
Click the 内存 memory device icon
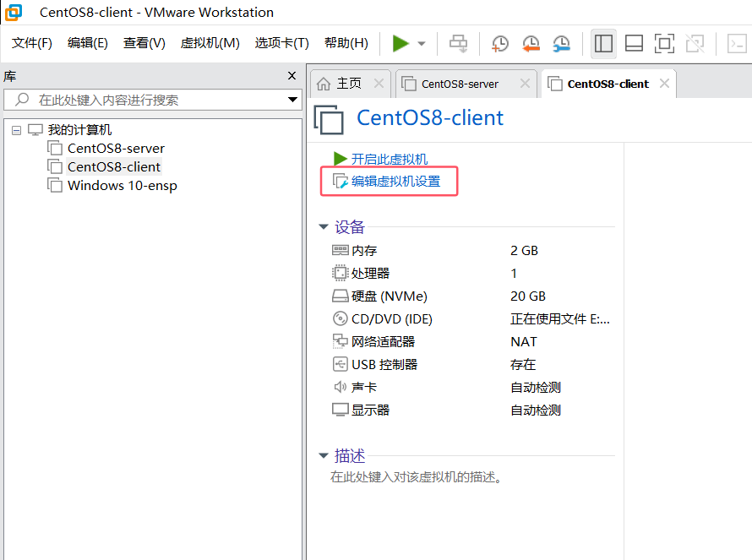click(x=340, y=250)
